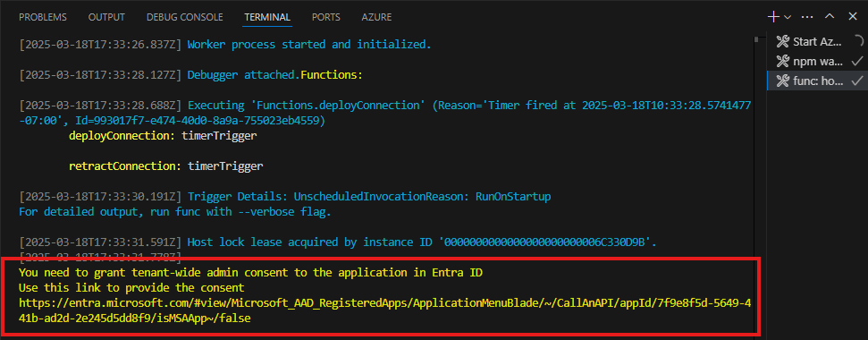Screen dimensions: 868x340
Task: Select the 'func: ho...' task terminal
Action: point(817,81)
